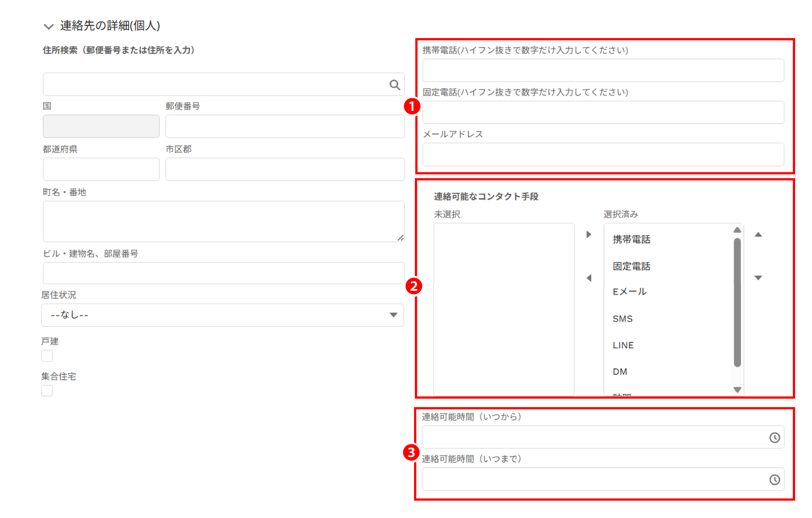The width and height of the screenshot is (812, 518).
Task: Select Eメール in the selected list
Action: 629,292
